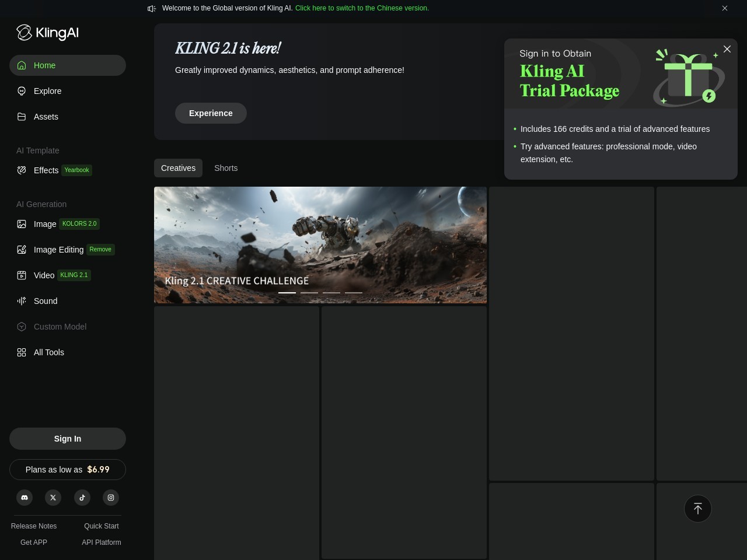Open the Discord social icon
Screen dimensions: 747x560
(x=25, y=498)
